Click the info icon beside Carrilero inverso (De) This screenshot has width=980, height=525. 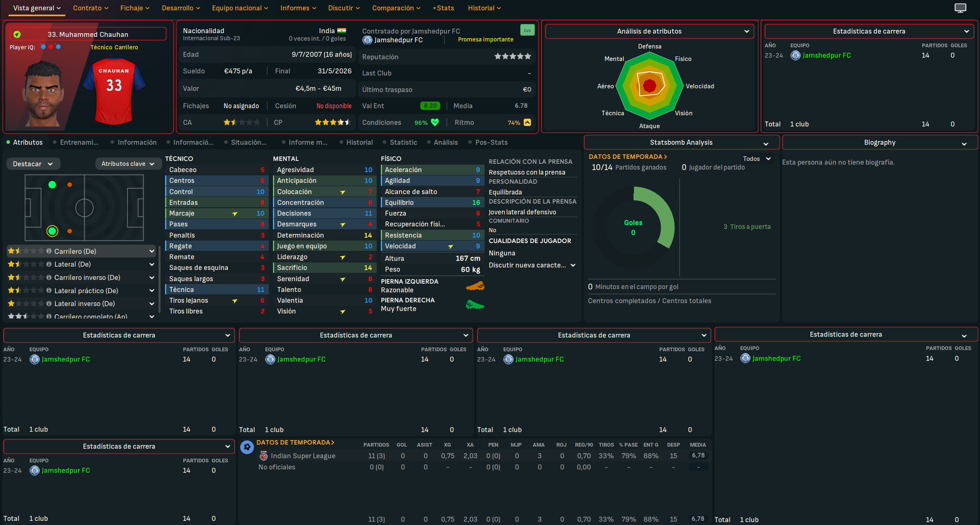[x=49, y=277]
